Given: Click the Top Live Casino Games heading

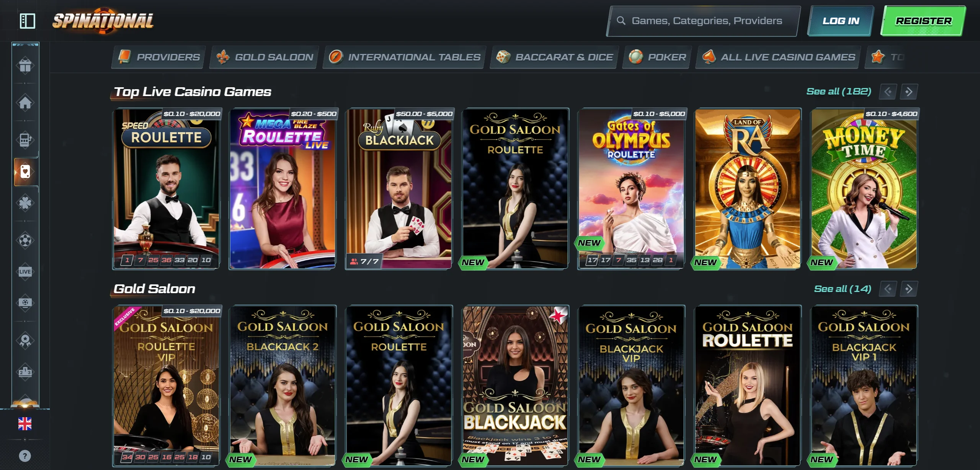Looking at the screenshot, I should pos(193,91).
